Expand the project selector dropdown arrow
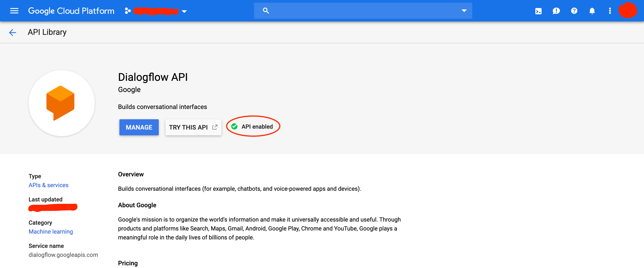 coord(184,11)
